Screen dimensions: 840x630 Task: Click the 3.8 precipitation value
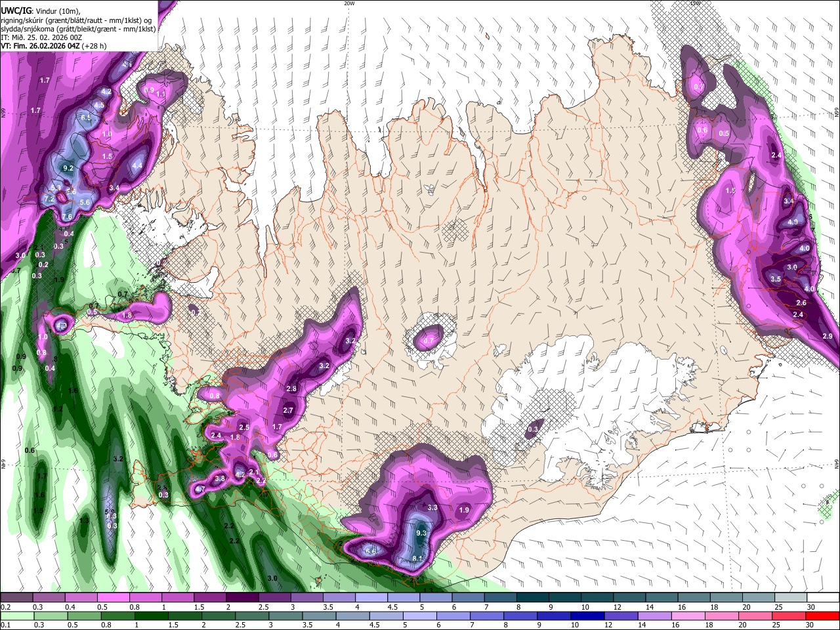pyautogui.click(x=220, y=478)
